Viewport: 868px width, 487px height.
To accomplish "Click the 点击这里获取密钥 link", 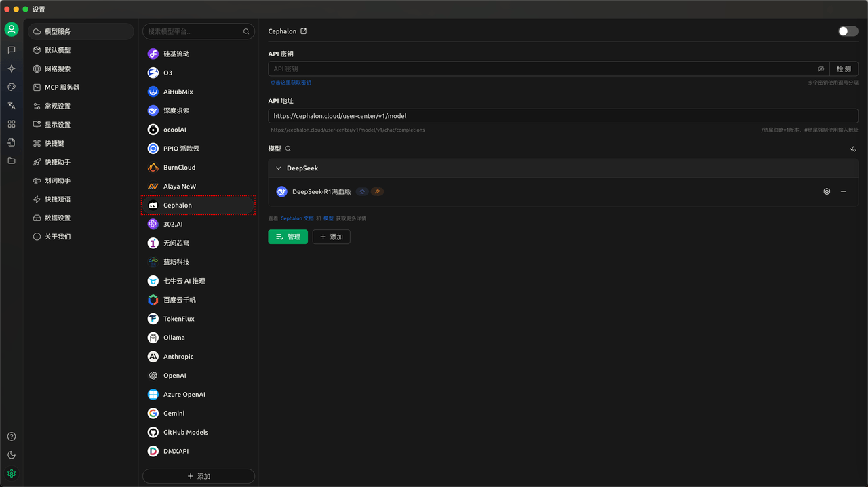I will click(x=291, y=83).
